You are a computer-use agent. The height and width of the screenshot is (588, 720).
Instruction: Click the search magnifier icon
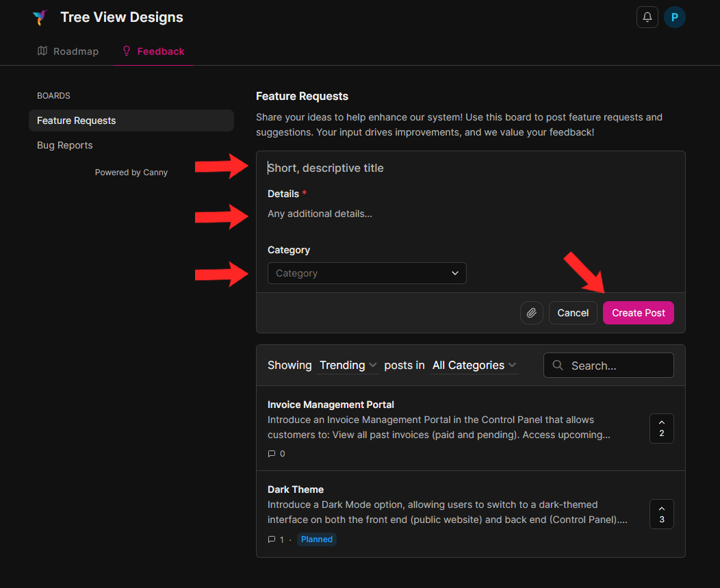(x=558, y=365)
